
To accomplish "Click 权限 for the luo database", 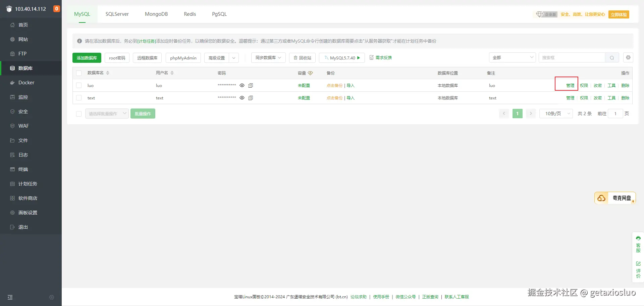I will [x=584, y=86].
